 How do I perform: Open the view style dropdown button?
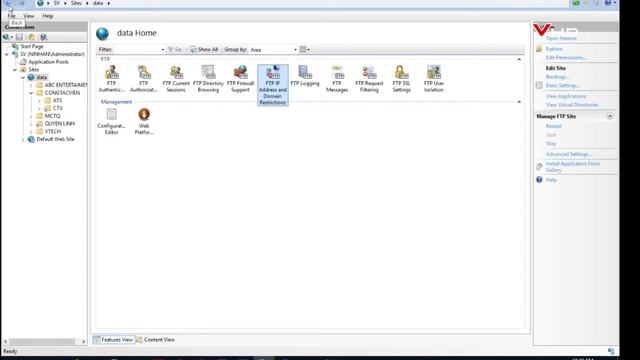pos(304,49)
